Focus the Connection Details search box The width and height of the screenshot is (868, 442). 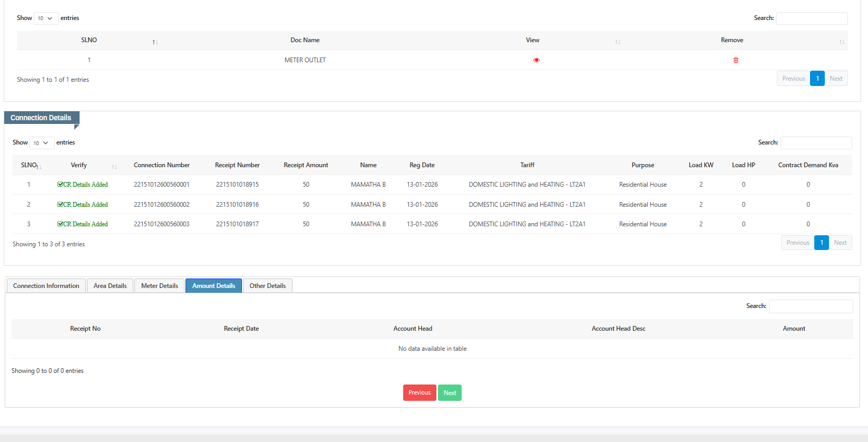click(815, 143)
